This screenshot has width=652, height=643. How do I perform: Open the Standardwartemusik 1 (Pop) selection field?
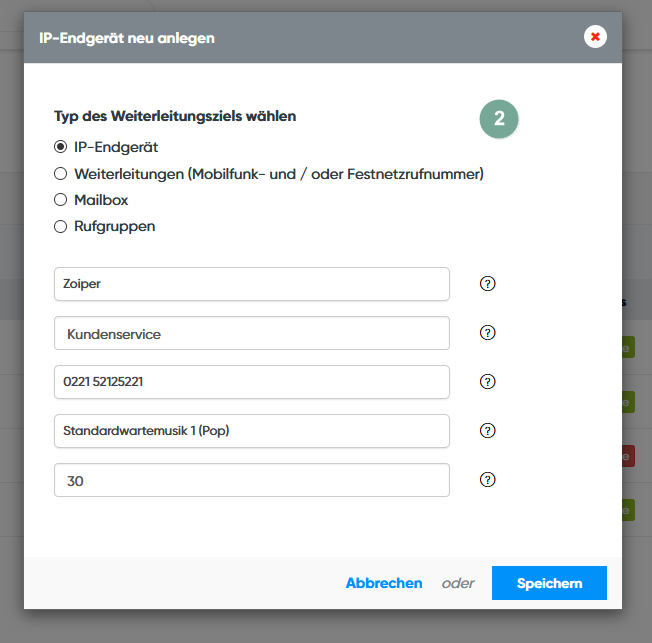(x=251, y=431)
